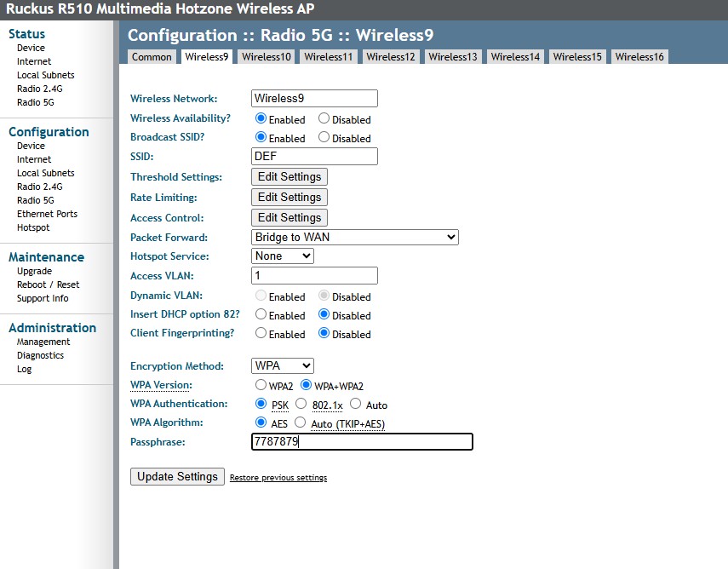Open Packet Forward dropdown
The height and width of the screenshot is (569, 728).
355,238
